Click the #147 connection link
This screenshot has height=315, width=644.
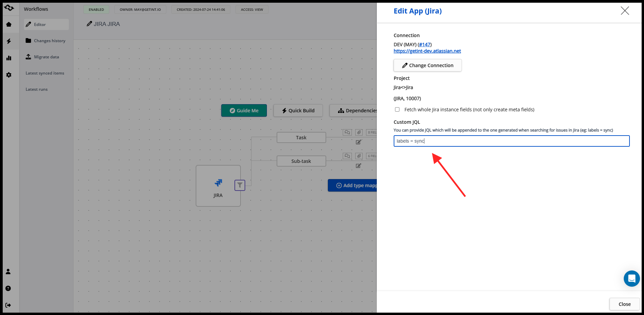tap(424, 45)
